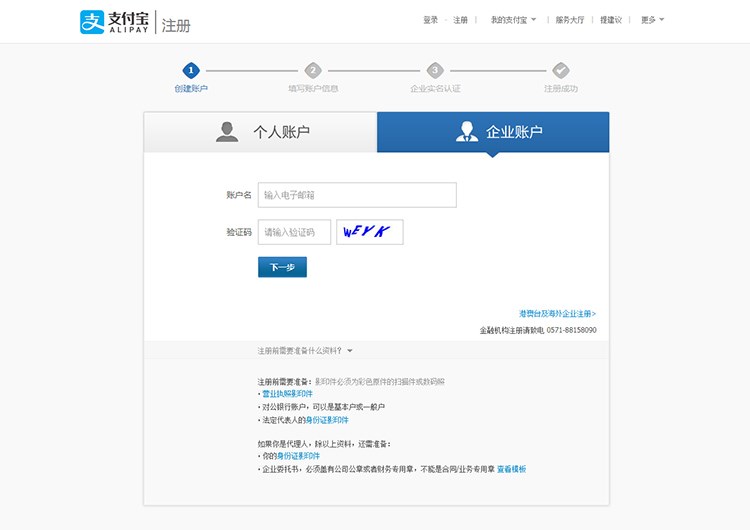Screen dimensions: 750x530
Task: Open 服务大厅 in the top navigation
Action: click(x=570, y=20)
